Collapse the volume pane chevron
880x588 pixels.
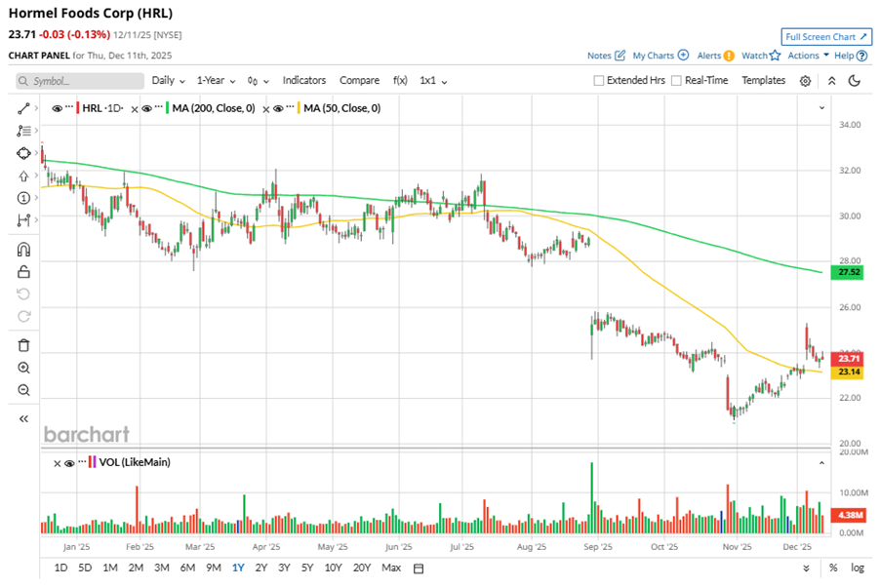click(821, 463)
